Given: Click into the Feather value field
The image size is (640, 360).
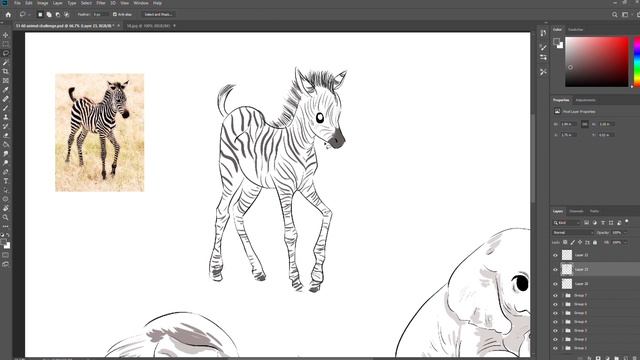Looking at the screenshot, I should (100, 14).
